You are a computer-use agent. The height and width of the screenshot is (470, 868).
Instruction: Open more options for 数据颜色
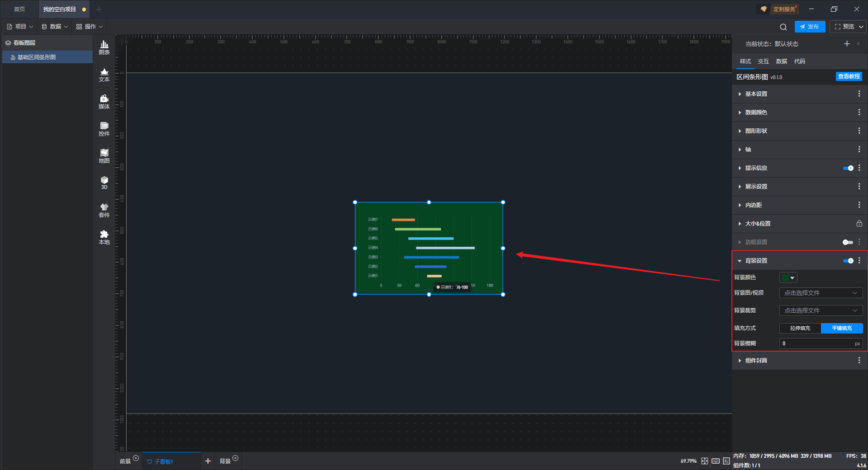(859, 112)
